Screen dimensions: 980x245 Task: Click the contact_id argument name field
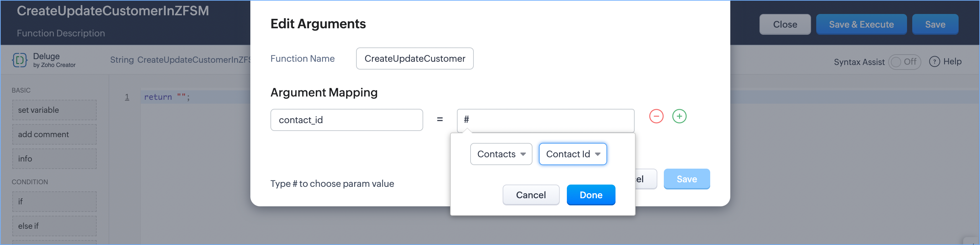346,120
